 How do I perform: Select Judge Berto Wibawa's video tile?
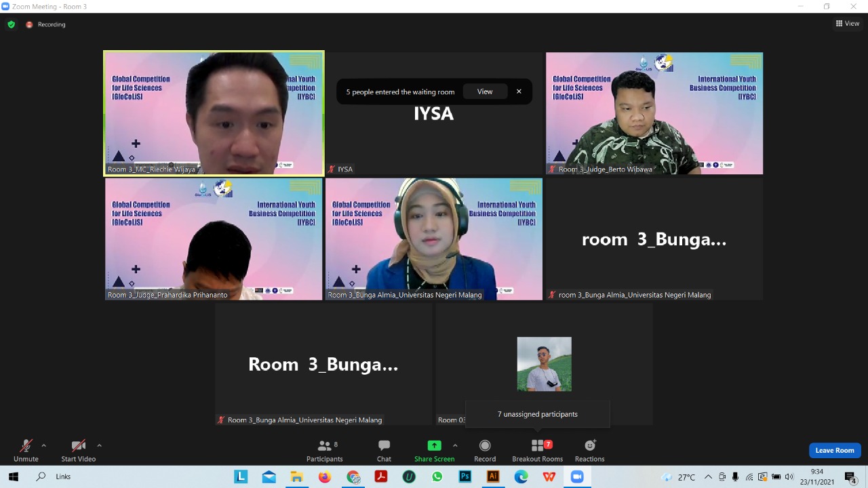654,113
